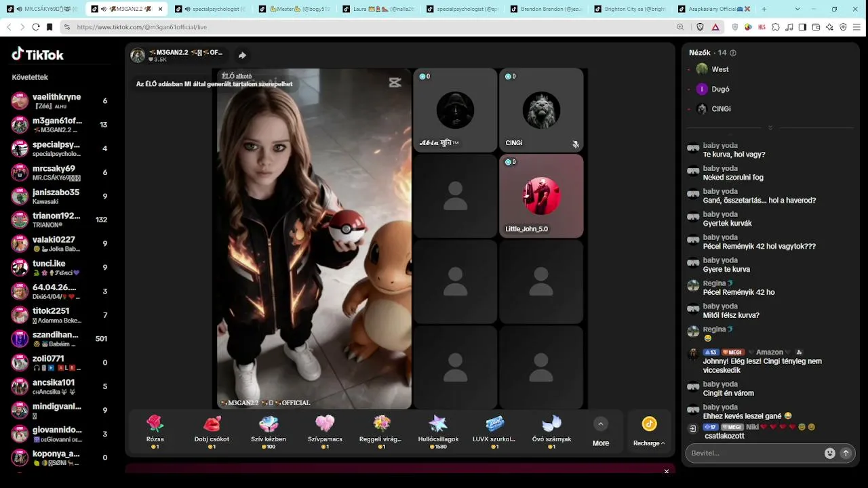
Task: Open szandihan... live in followed list
Action: (x=61, y=339)
